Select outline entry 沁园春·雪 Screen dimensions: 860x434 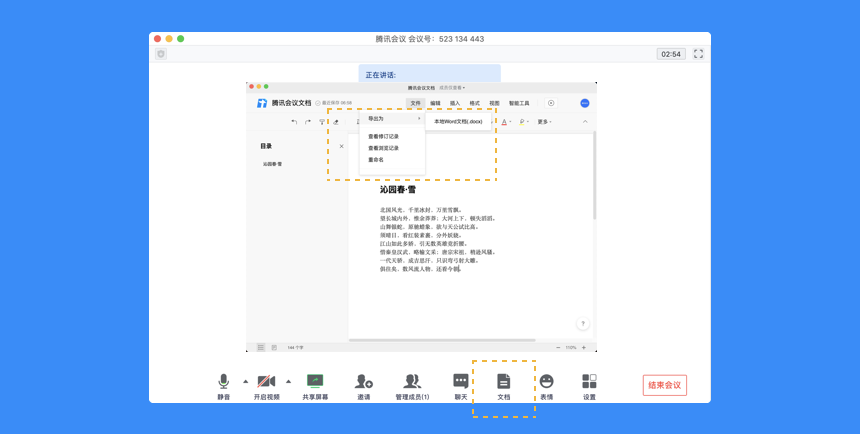click(x=272, y=164)
